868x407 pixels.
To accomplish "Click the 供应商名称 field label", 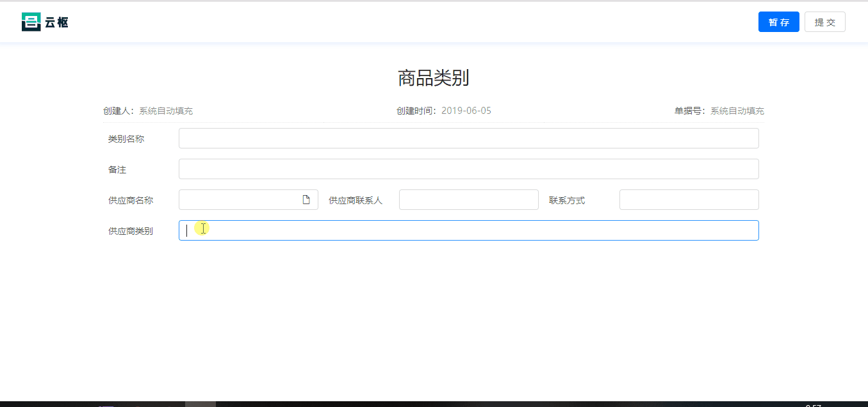I will pyautogui.click(x=131, y=200).
